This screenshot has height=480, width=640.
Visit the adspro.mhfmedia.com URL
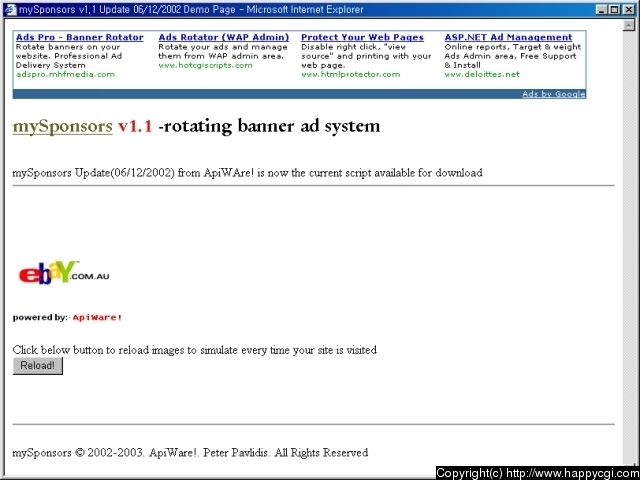pyautogui.click(x=65, y=74)
